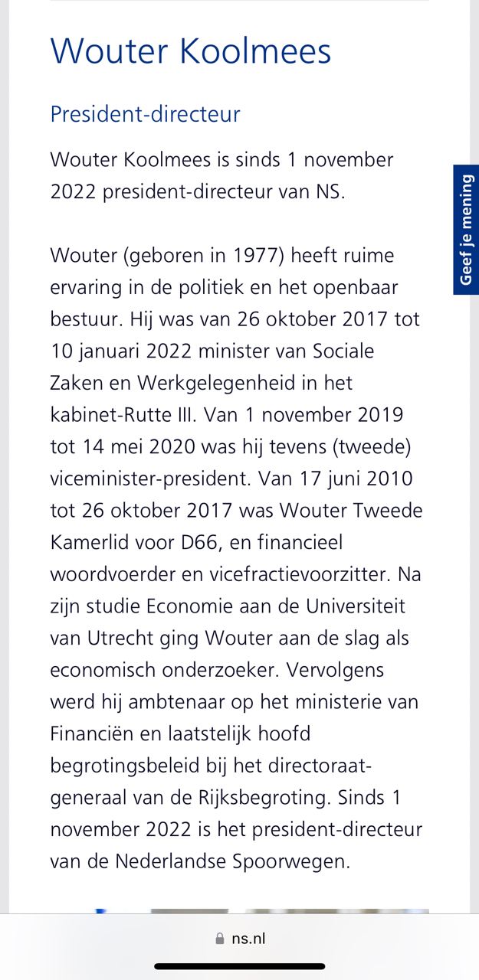Select the ns.nl address bar text
479x980 pixels.
(x=248, y=939)
